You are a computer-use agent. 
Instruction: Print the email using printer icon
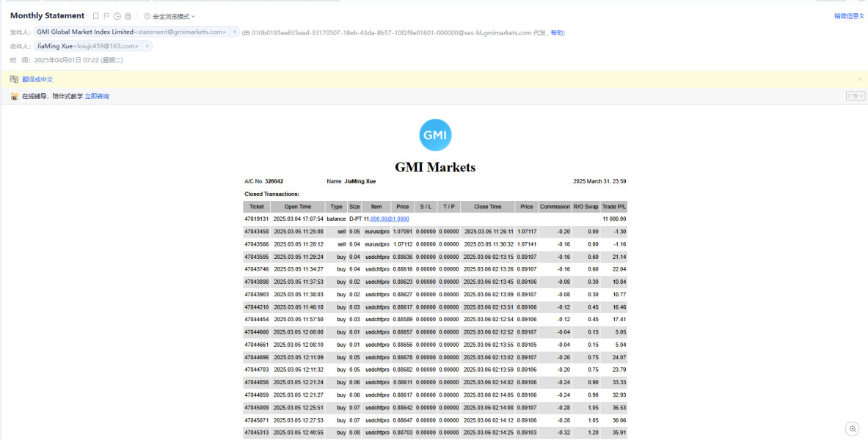pyautogui.click(x=128, y=16)
